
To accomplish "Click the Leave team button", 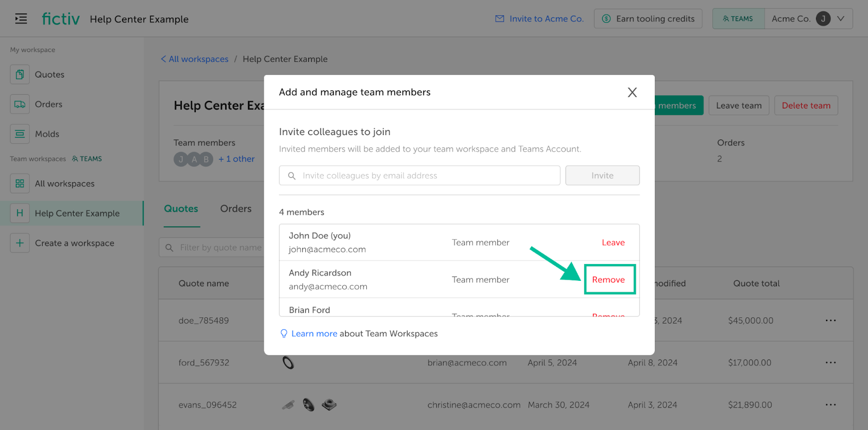I will coord(739,105).
